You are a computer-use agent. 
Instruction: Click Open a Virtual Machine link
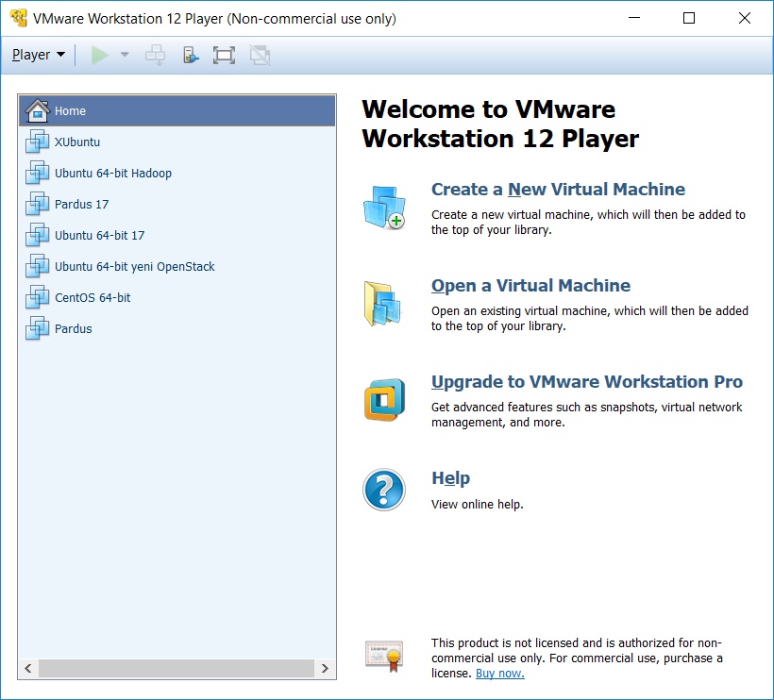pos(530,286)
